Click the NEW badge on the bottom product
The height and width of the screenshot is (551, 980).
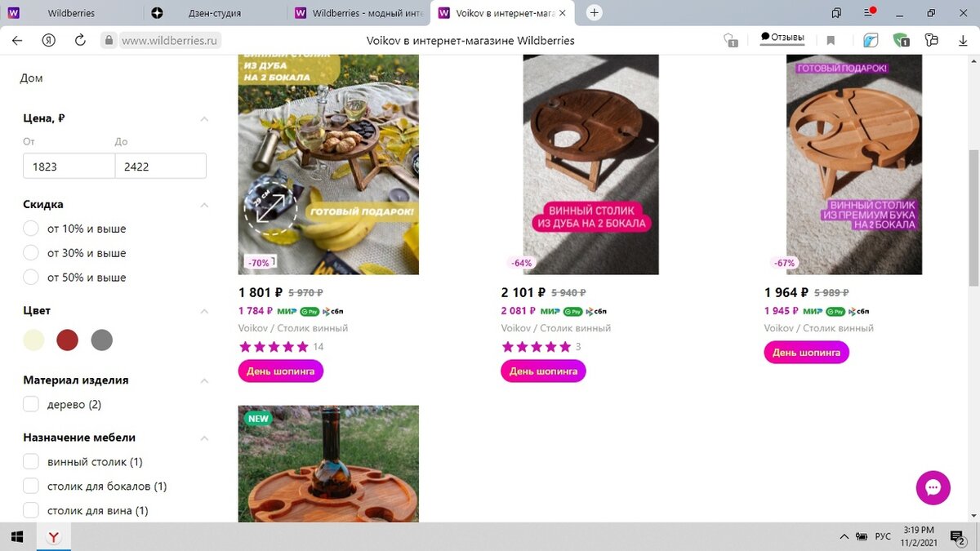click(x=258, y=419)
